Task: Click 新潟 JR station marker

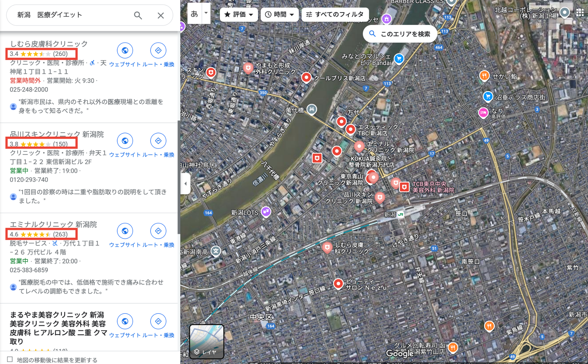Action: (x=401, y=214)
